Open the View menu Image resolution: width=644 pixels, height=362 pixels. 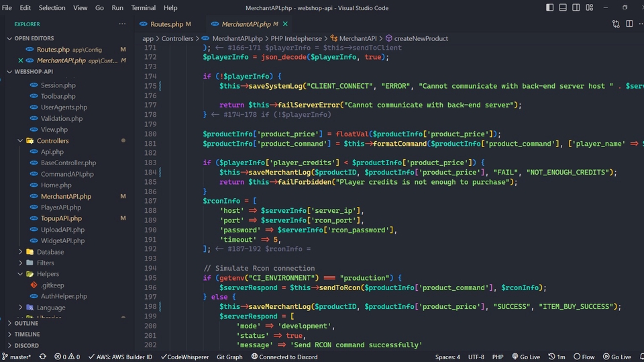pyautogui.click(x=80, y=7)
